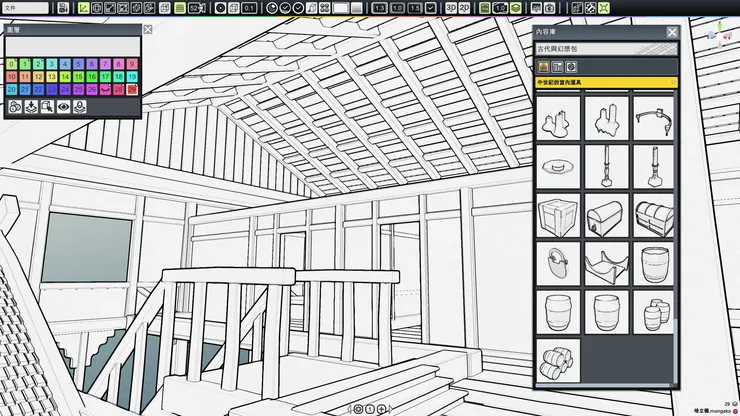The width and height of the screenshot is (740, 416).
Task: Pick the hanging bucket thumbnail
Action: click(558, 264)
